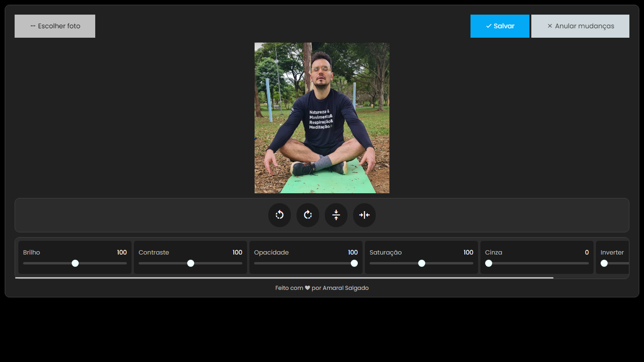Click the horizontal scrollbar under the filters
The width and height of the screenshot is (644, 362).
[x=284, y=278]
